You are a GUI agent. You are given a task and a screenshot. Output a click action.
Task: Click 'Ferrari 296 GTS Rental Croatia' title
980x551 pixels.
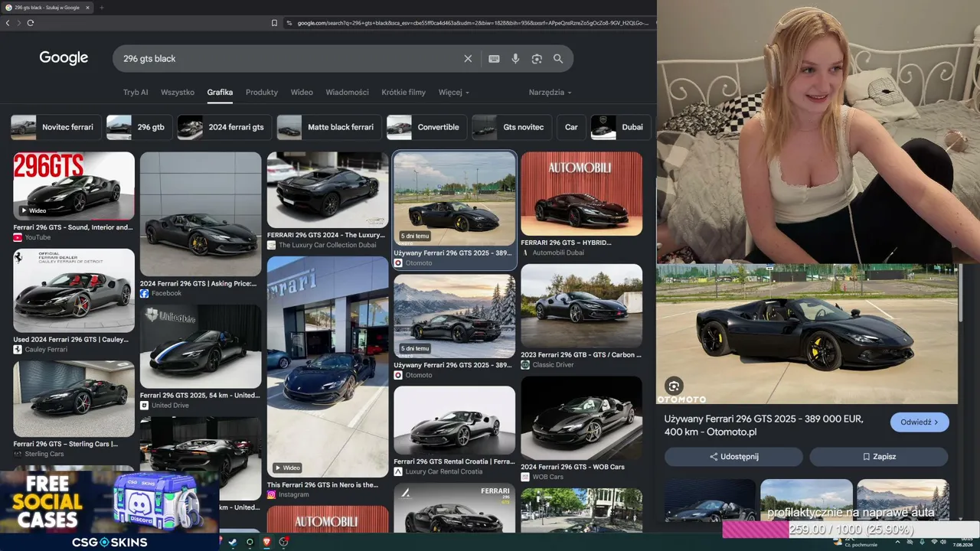(454, 461)
